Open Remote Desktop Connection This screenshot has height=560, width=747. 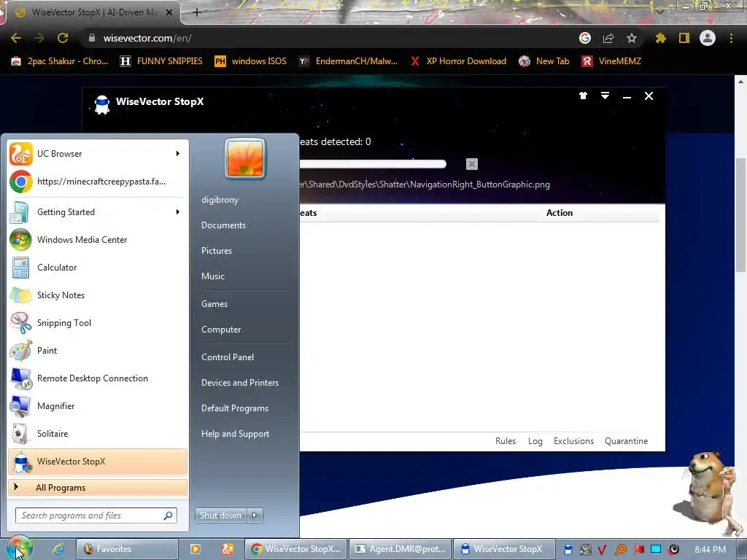tap(98, 378)
